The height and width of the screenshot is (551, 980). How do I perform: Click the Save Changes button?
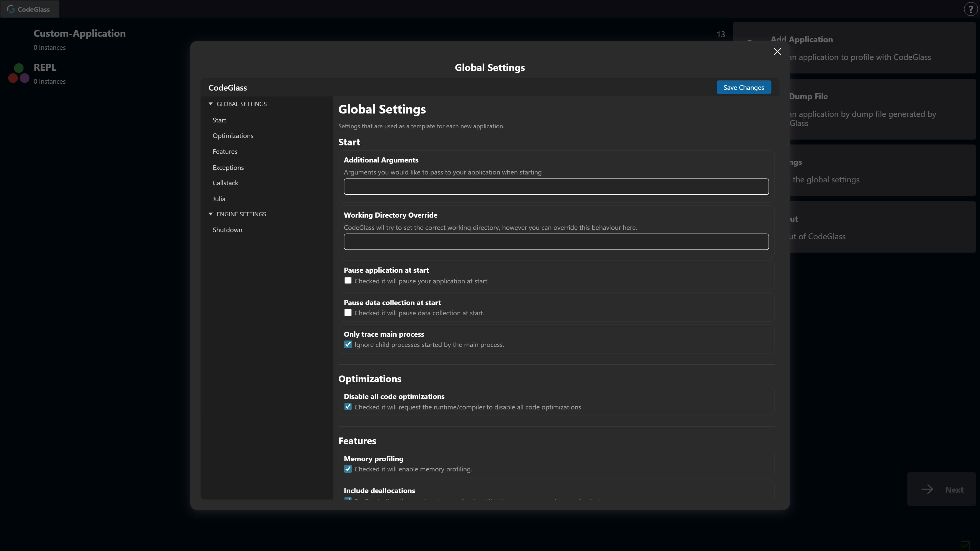[743, 87]
